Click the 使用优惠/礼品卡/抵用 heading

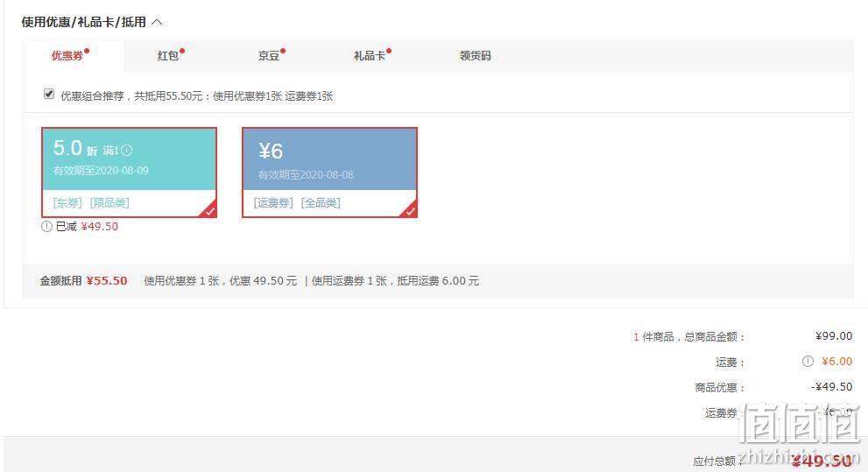pos(83,22)
